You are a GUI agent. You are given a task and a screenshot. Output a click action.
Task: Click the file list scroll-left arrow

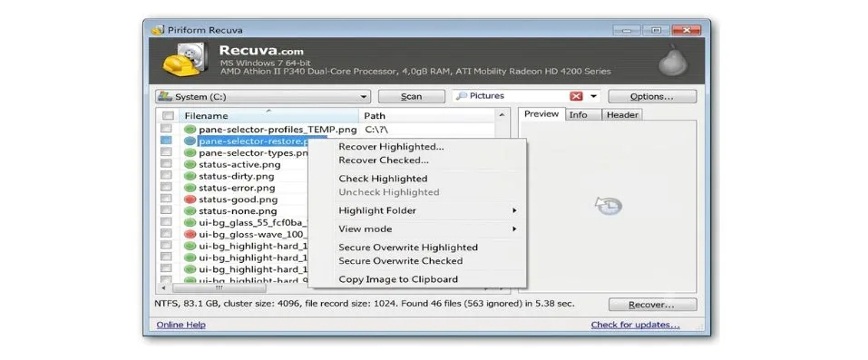point(163,288)
